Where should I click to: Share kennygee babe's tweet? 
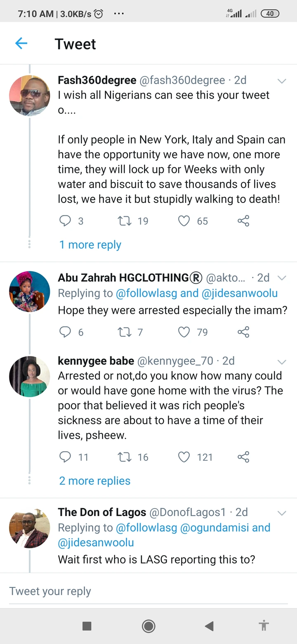point(243,457)
